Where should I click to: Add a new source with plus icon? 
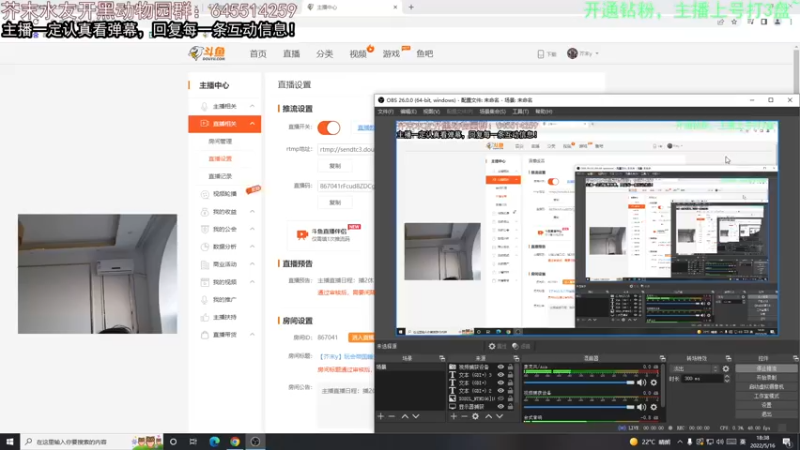coord(454,416)
